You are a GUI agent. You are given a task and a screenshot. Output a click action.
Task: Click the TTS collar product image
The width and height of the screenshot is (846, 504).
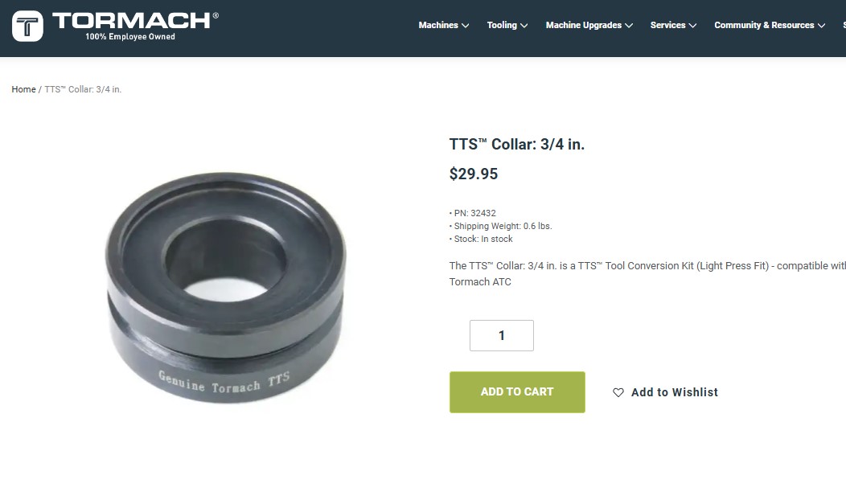point(225,287)
